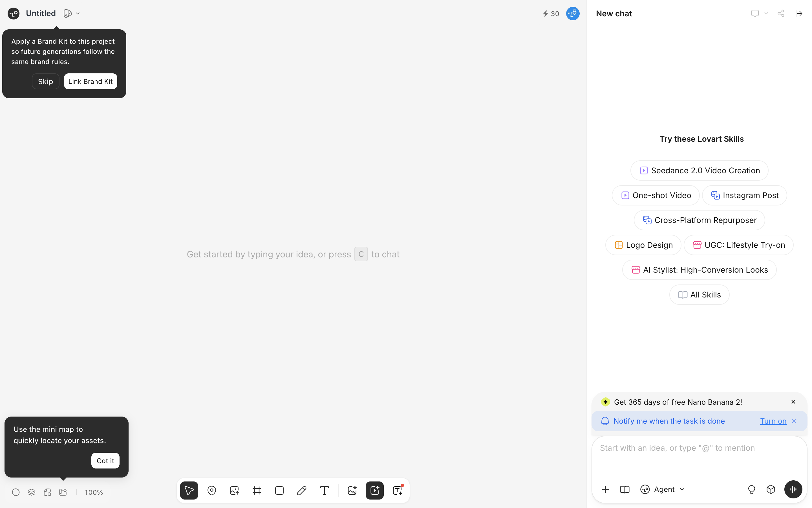
Task: Open the AI text generator tool
Action: pyautogui.click(x=398, y=491)
